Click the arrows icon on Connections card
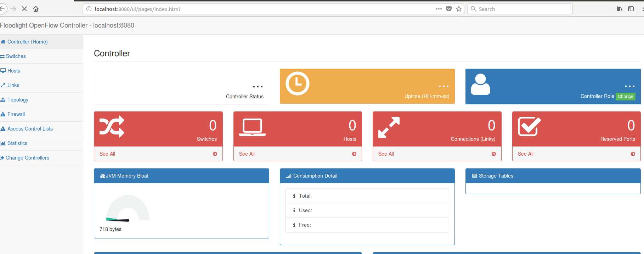This screenshot has width=644, height=254. click(389, 127)
